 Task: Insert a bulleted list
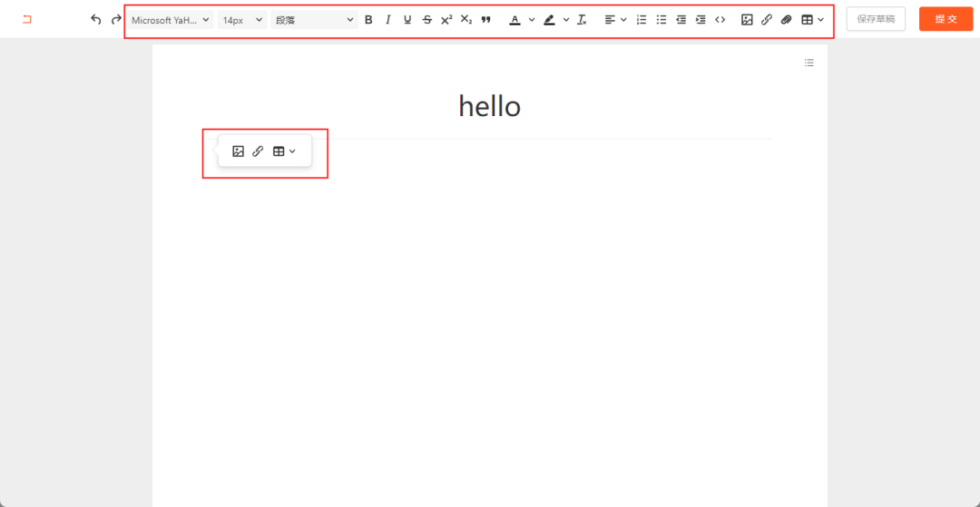point(661,20)
